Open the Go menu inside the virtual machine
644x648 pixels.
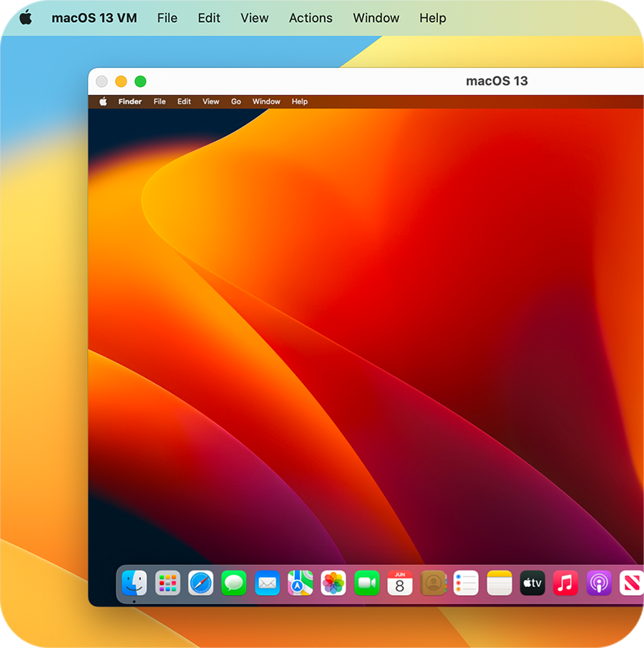click(x=236, y=101)
